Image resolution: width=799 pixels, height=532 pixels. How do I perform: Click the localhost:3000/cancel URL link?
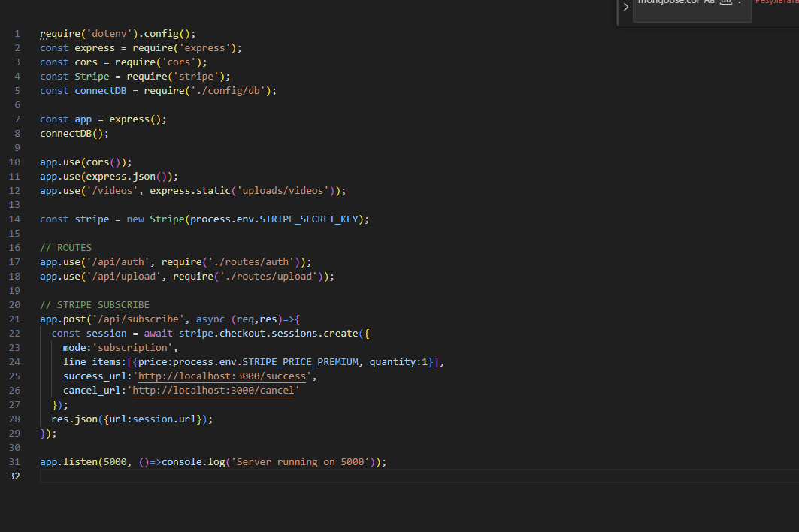[x=213, y=390]
